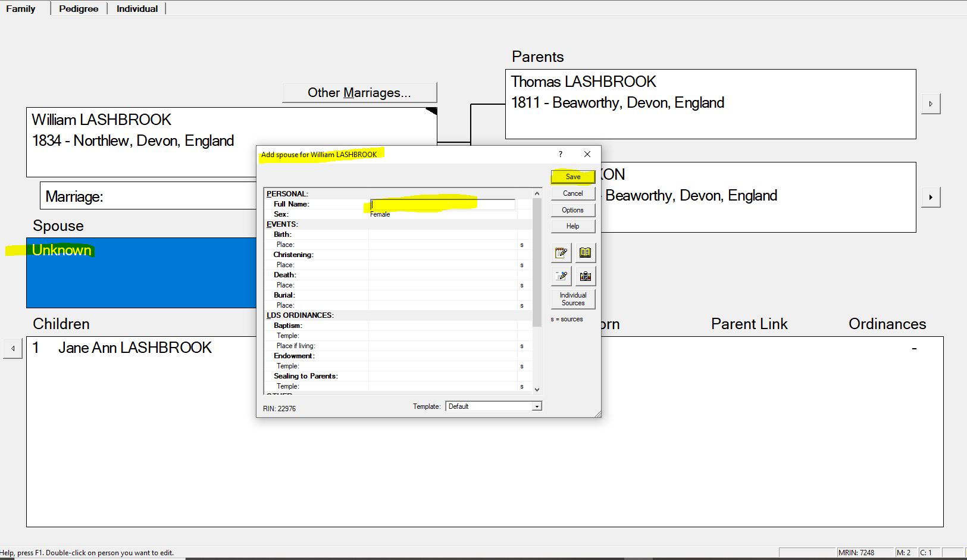Click the Baptism date field
Image resolution: width=967 pixels, height=560 pixels.
[443, 326]
